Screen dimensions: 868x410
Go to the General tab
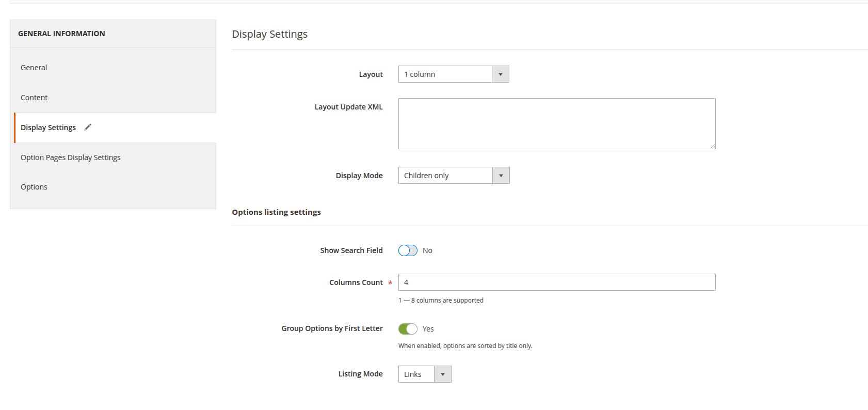(x=34, y=68)
